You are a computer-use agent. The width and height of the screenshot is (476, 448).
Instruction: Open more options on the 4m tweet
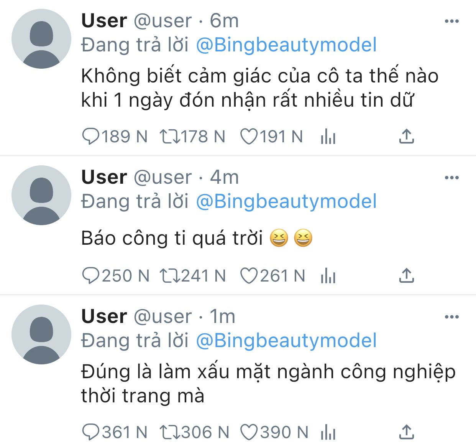(452, 178)
